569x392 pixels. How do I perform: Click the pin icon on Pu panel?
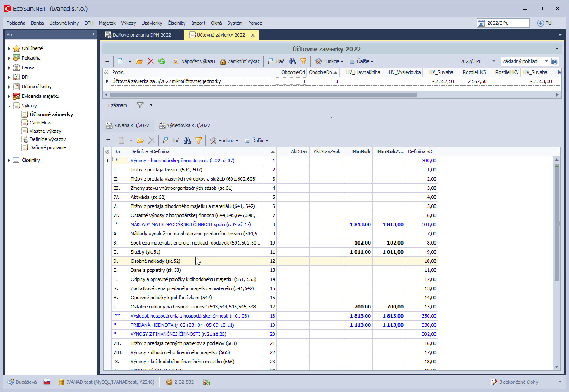93,34
